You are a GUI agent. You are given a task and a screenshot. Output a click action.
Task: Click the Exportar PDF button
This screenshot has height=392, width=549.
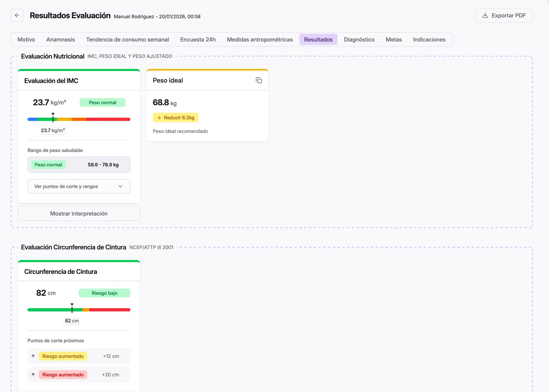504,15
